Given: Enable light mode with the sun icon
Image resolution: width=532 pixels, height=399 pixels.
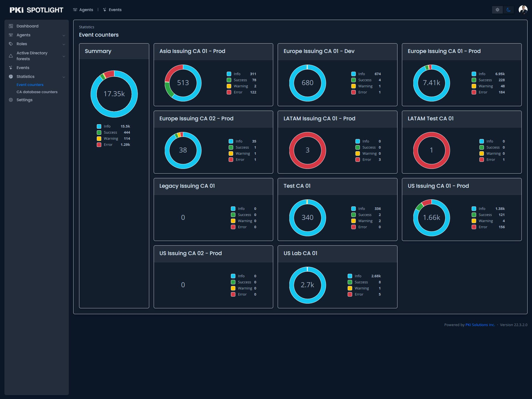Looking at the screenshot, I should pos(497,10).
